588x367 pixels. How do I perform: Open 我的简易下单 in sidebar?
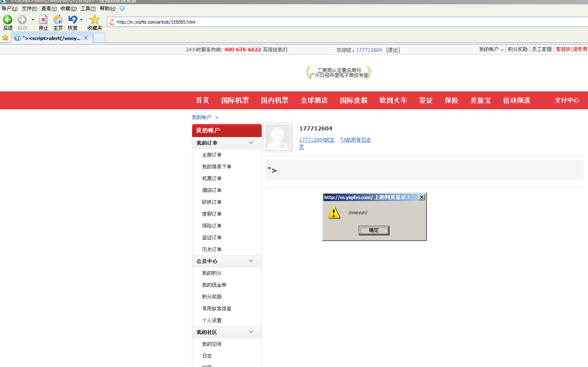coord(217,167)
